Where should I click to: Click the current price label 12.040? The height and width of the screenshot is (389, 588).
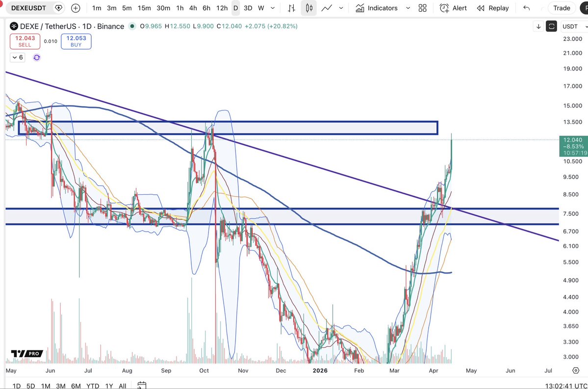573,146
